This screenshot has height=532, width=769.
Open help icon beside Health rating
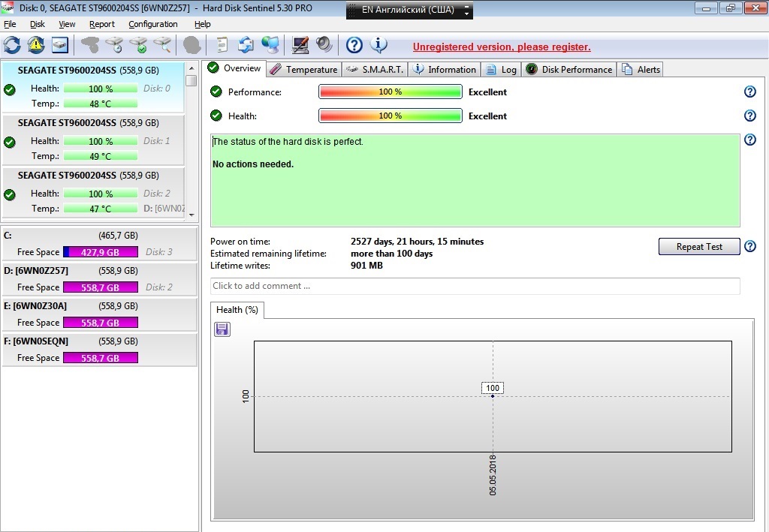[x=750, y=116]
